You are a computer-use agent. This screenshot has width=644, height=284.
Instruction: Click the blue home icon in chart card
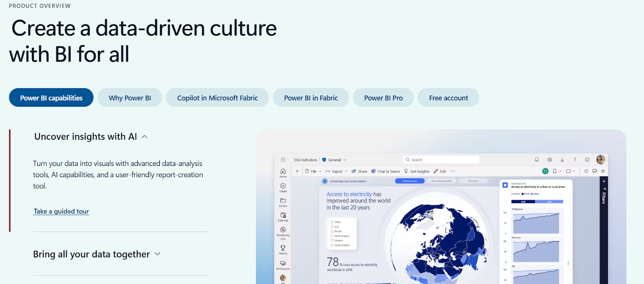pyautogui.click(x=505, y=185)
